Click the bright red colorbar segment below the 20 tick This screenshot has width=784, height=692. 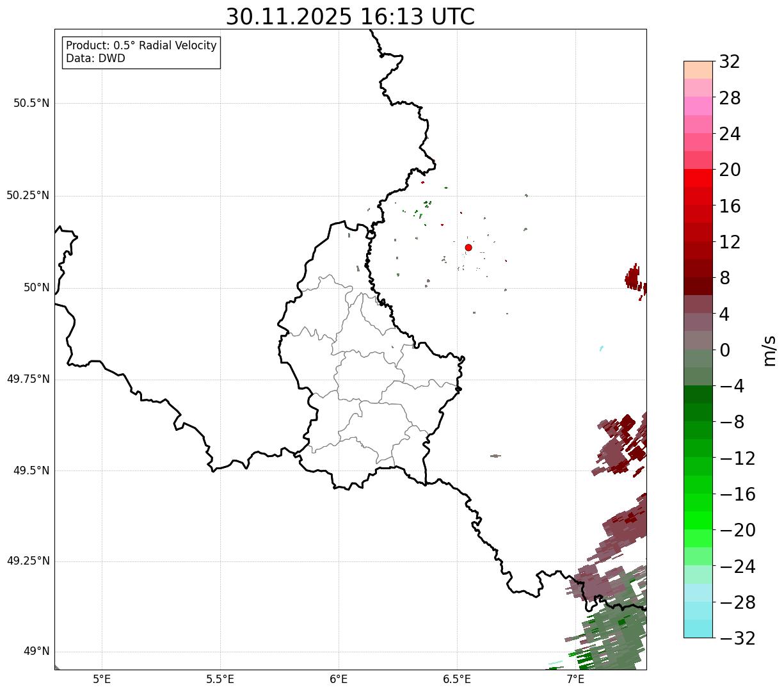[x=698, y=178]
